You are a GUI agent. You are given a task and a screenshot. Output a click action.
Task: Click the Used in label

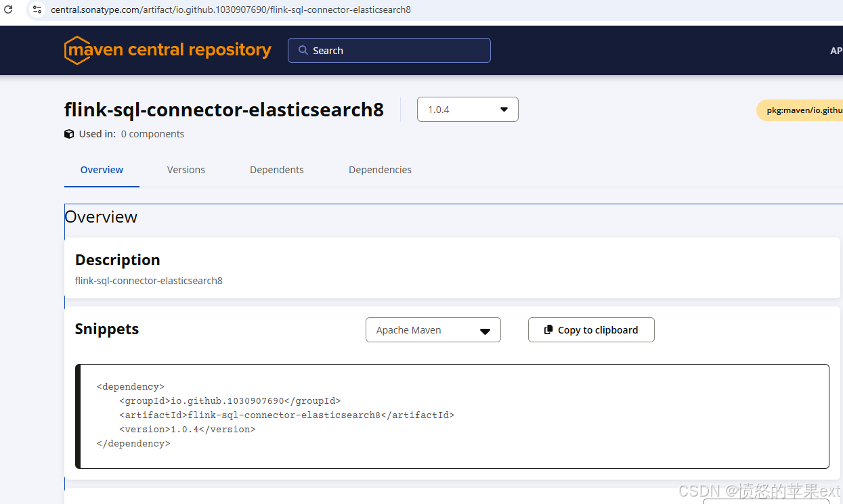coord(98,134)
